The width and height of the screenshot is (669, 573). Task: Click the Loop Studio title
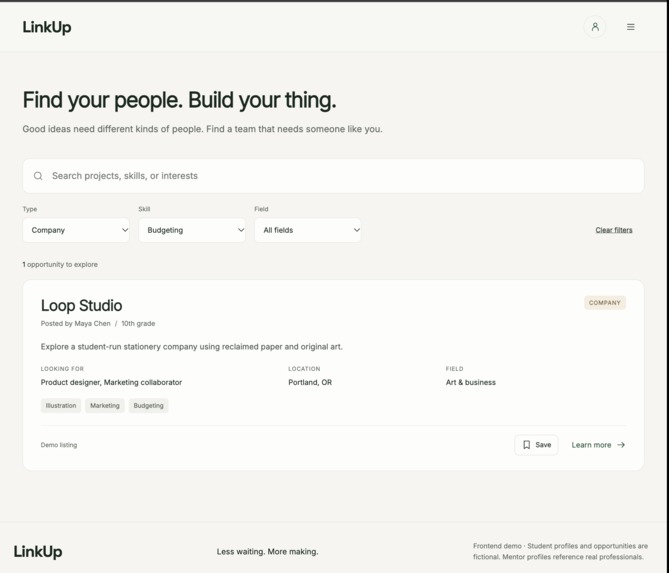pyautogui.click(x=81, y=305)
